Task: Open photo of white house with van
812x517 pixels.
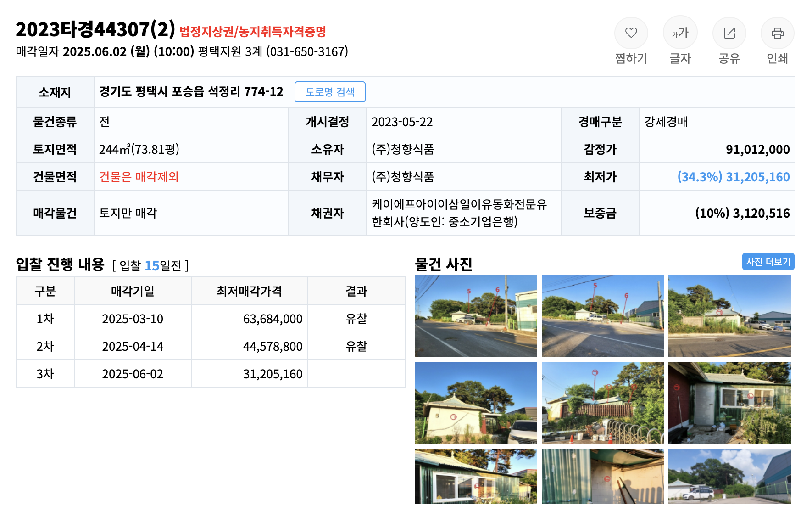Action: pyautogui.click(x=476, y=403)
